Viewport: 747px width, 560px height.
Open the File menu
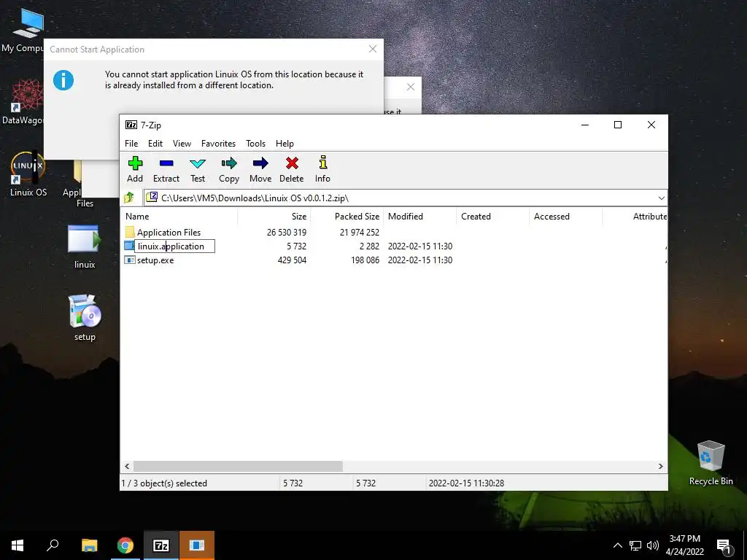click(x=131, y=144)
